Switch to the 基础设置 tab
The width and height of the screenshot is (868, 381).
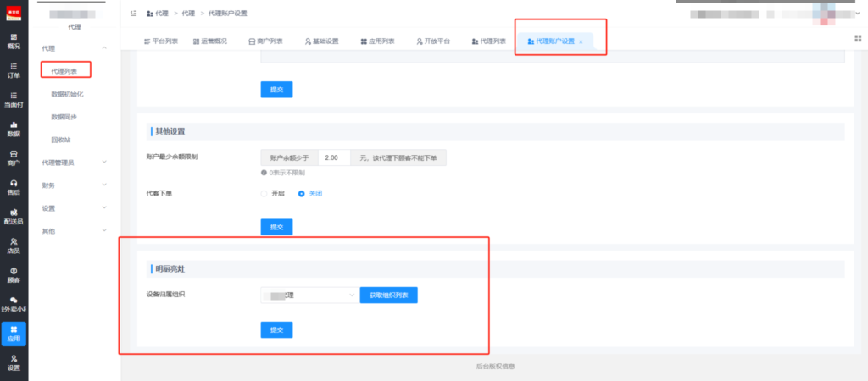point(321,41)
